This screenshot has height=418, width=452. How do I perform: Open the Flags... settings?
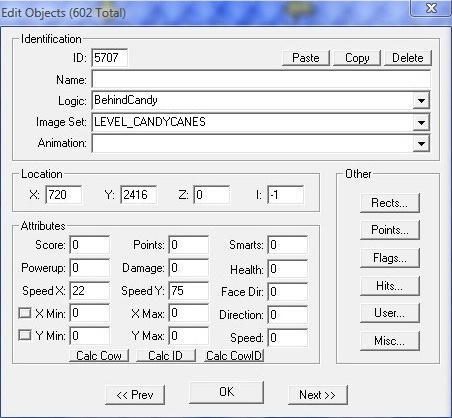(x=389, y=258)
